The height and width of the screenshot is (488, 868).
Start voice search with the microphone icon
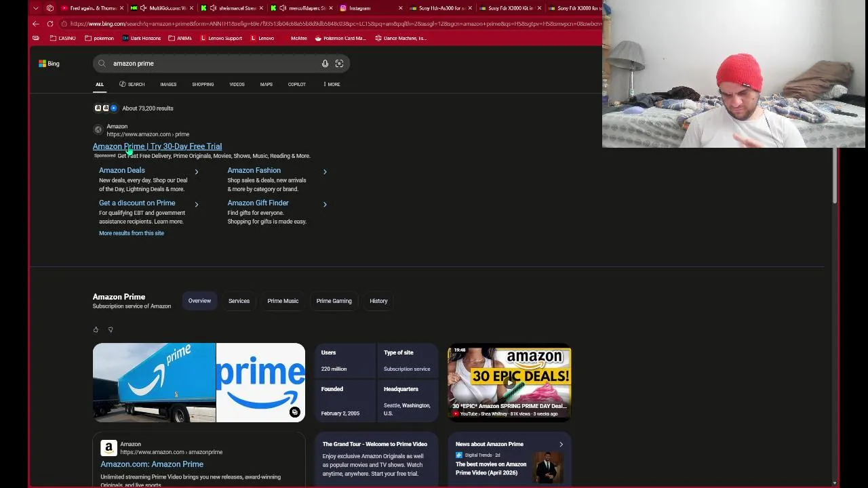[325, 64]
